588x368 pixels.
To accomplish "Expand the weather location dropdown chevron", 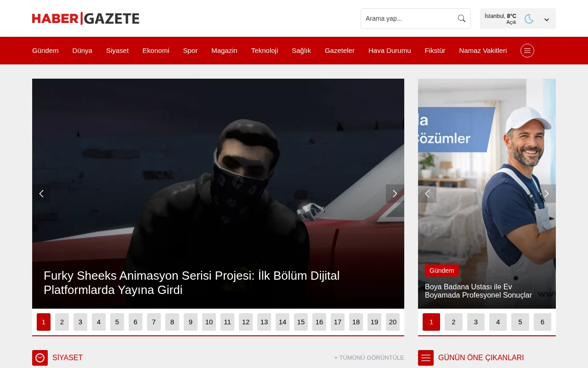I will coord(546,19).
